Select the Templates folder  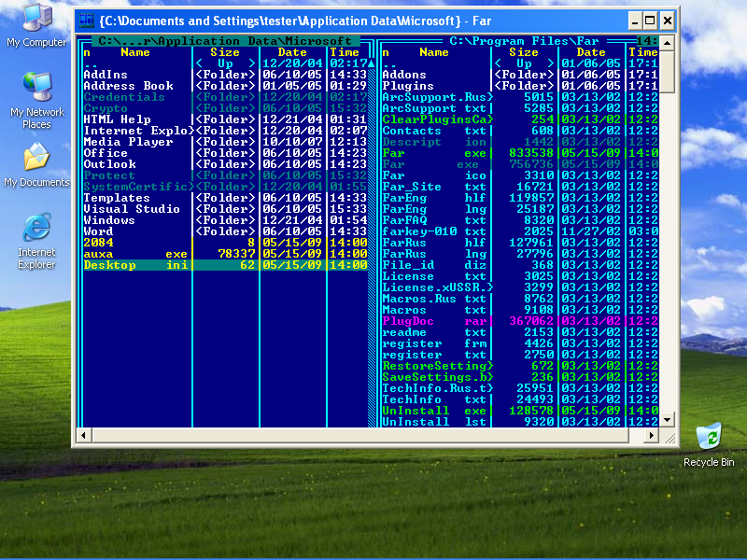[x=225, y=198]
